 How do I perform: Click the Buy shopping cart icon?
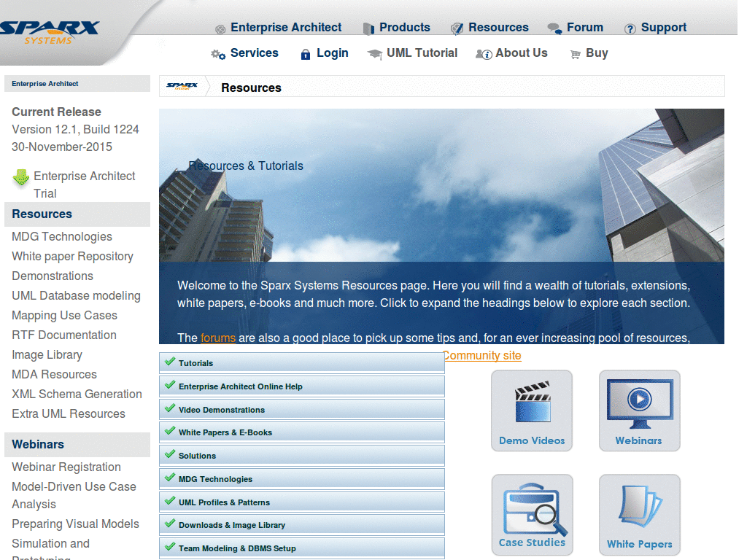[x=576, y=54]
